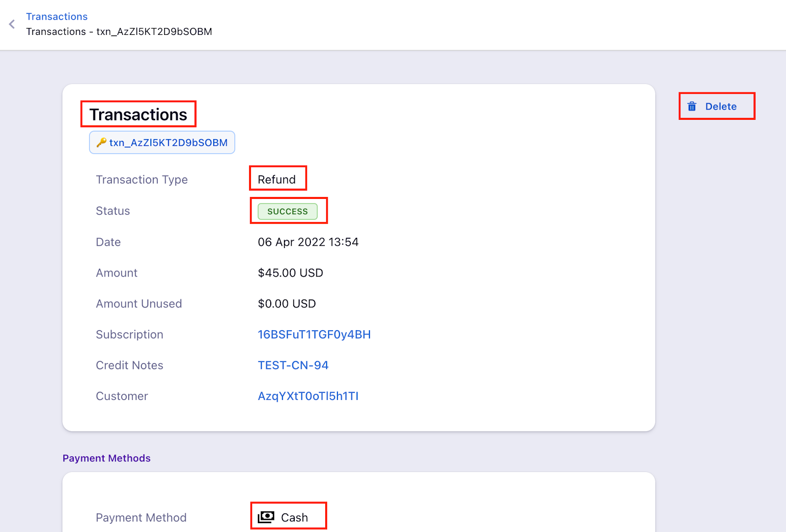This screenshot has width=786, height=532.
Task: Click the bold Transactions card heading
Action: 138,114
